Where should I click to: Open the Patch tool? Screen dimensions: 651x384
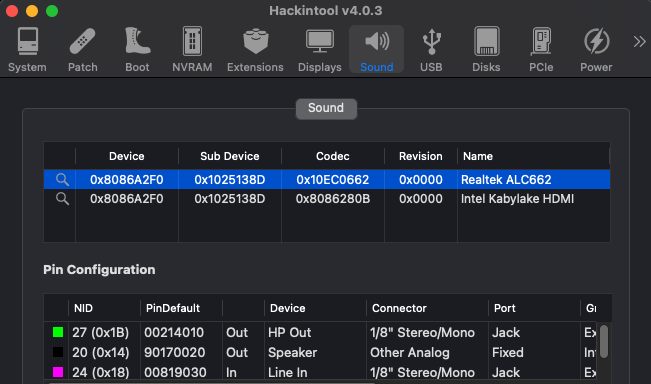[x=83, y=50]
